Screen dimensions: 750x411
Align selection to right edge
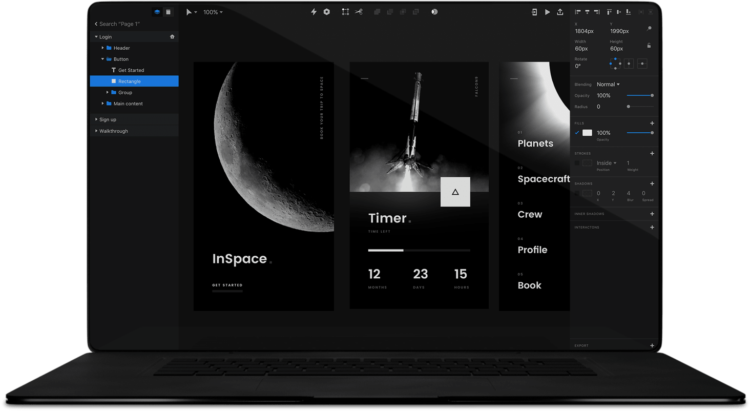pos(597,12)
